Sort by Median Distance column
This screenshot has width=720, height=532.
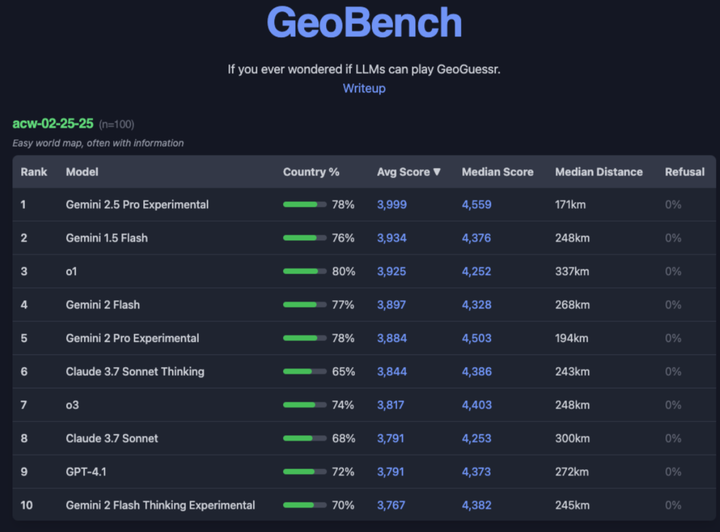[x=599, y=172]
